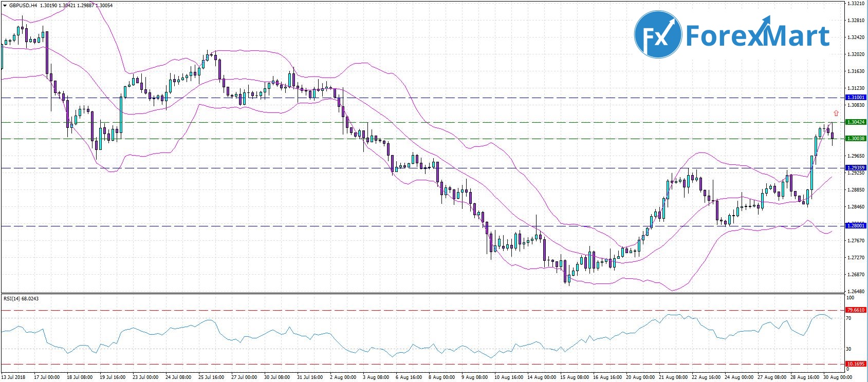Click the 28 Aug 16:00 time label
868x382 pixels.
[804, 377]
